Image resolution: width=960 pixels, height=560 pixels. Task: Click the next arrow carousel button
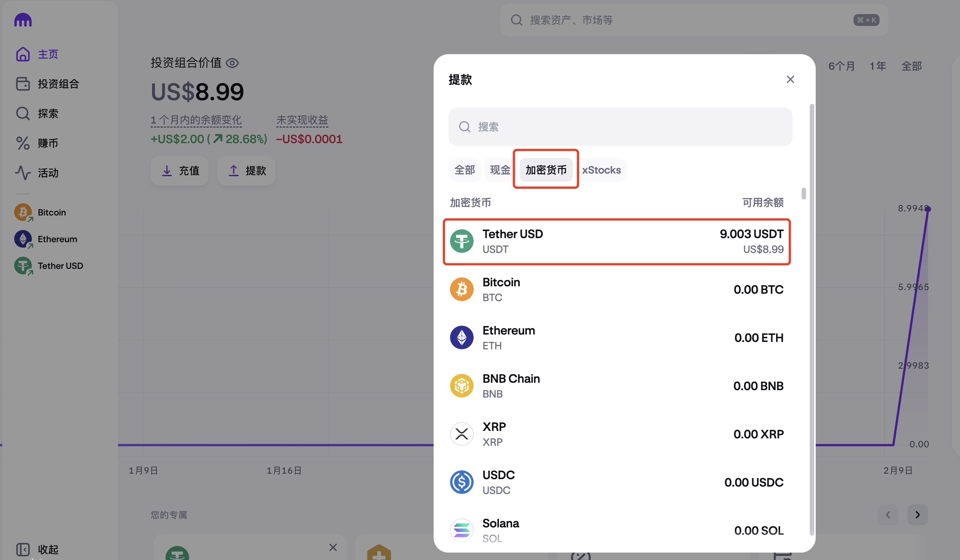point(917,515)
